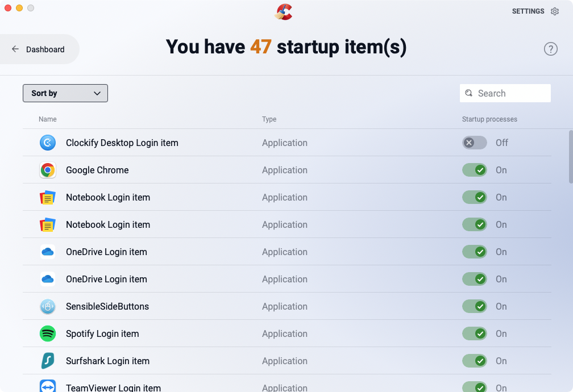The height and width of the screenshot is (392, 573).
Task: Click the Surfshark app icon
Action: click(48, 361)
